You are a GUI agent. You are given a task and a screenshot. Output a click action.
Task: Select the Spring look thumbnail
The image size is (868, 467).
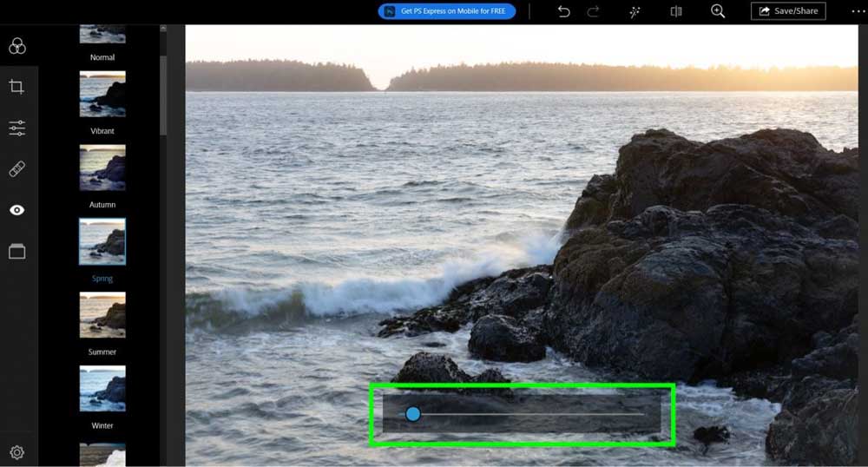coord(102,241)
